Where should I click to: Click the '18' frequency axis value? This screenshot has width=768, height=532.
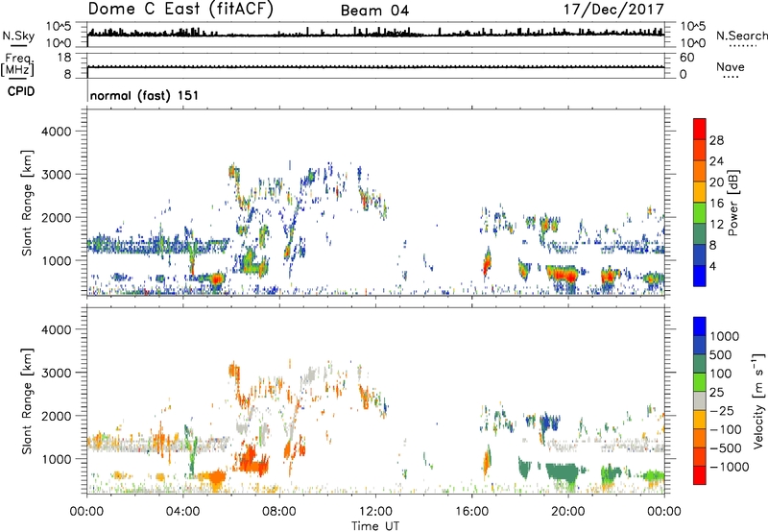[x=64, y=58]
